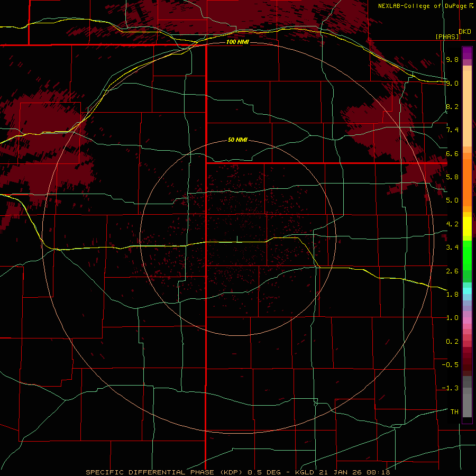Pick the yellow color bar segment

[x=467, y=226]
